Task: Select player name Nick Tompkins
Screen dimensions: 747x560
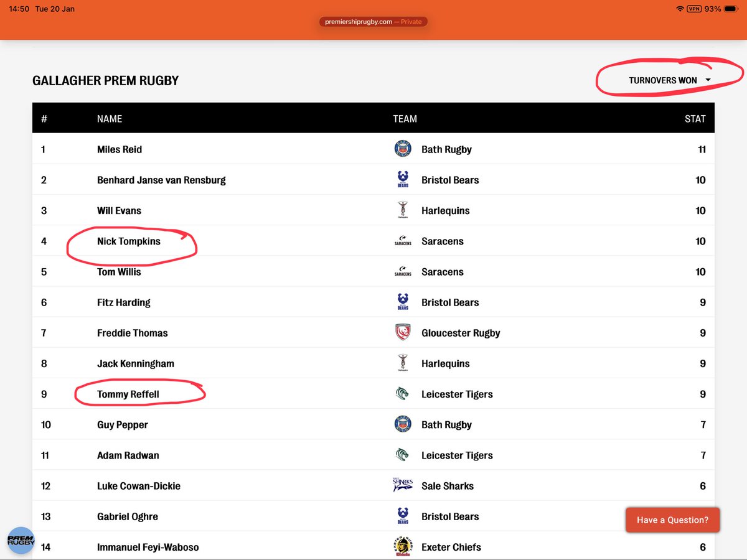Action: point(129,241)
